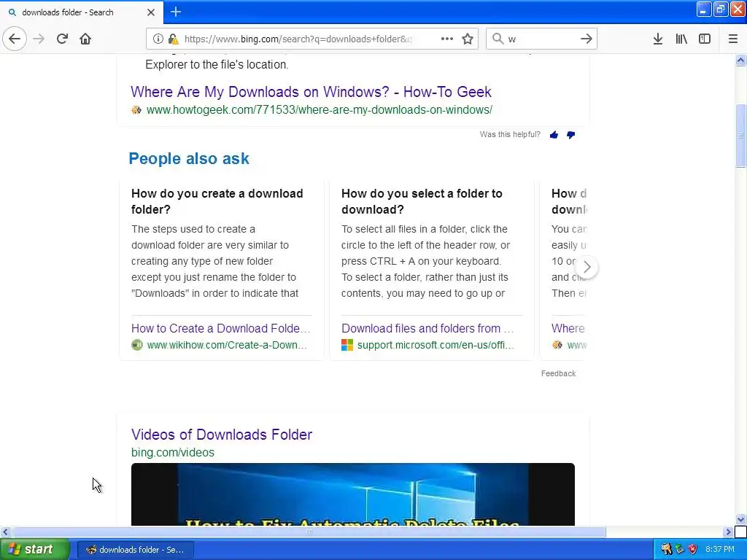
Task: Open the howtogeek.com URL link
Action: [x=320, y=109]
